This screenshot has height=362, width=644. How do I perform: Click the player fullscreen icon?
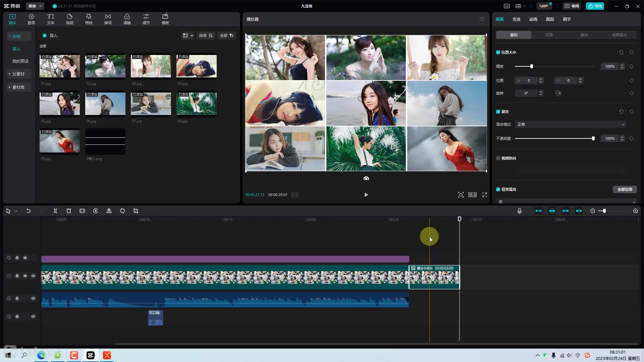[x=485, y=195]
